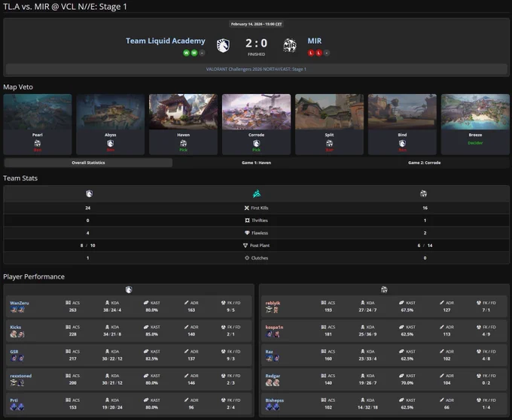
Task: Click MIR logo under Haven map
Action: [183, 143]
